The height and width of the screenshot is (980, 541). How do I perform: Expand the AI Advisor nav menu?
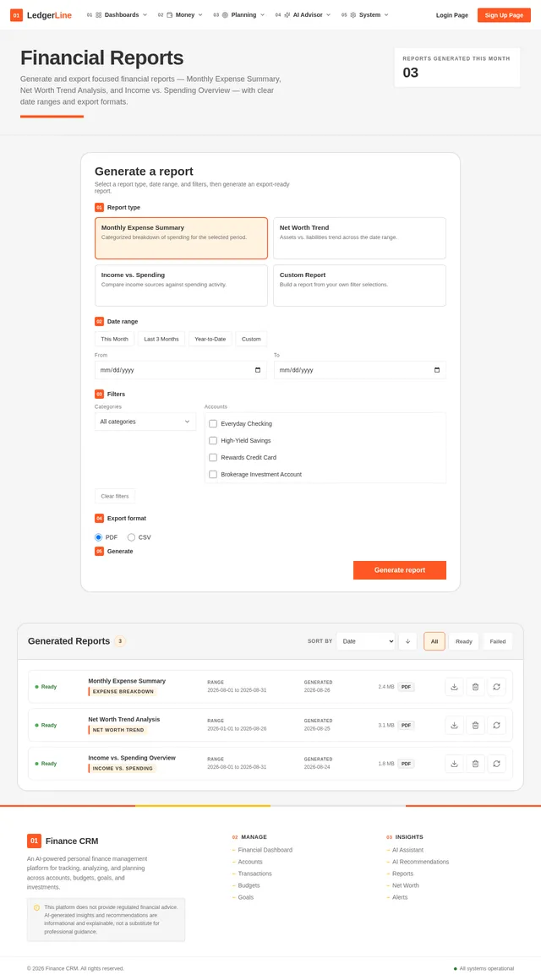click(304, 15)
